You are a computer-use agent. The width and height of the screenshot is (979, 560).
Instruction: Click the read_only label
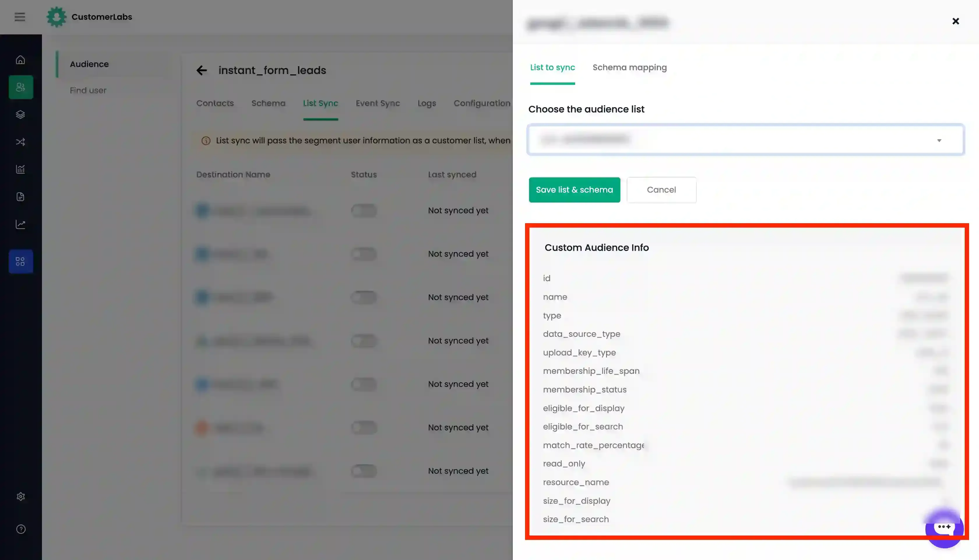coord(564,464)
